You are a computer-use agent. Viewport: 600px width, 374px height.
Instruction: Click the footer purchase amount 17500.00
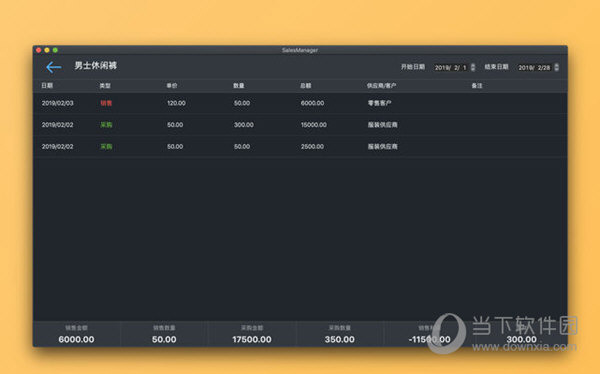pyautogui.click(x=252, y=340)
